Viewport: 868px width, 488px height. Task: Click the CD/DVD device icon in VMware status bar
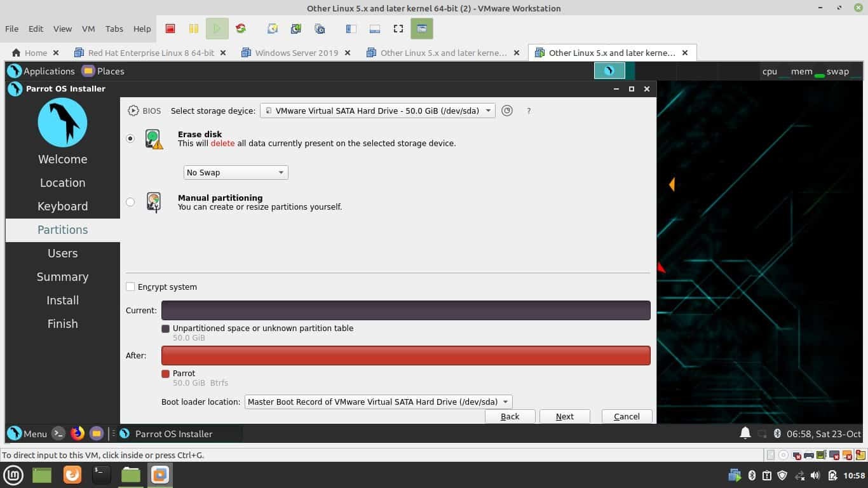[783, 455]
